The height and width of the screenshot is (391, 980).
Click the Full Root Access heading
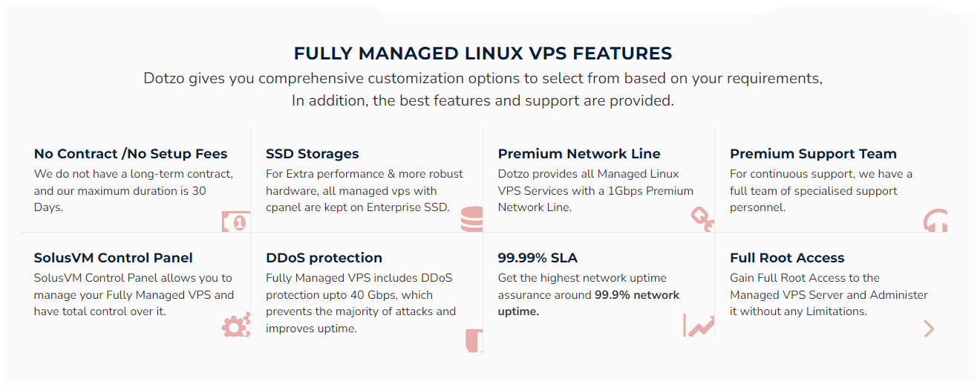tap(787, 258)
